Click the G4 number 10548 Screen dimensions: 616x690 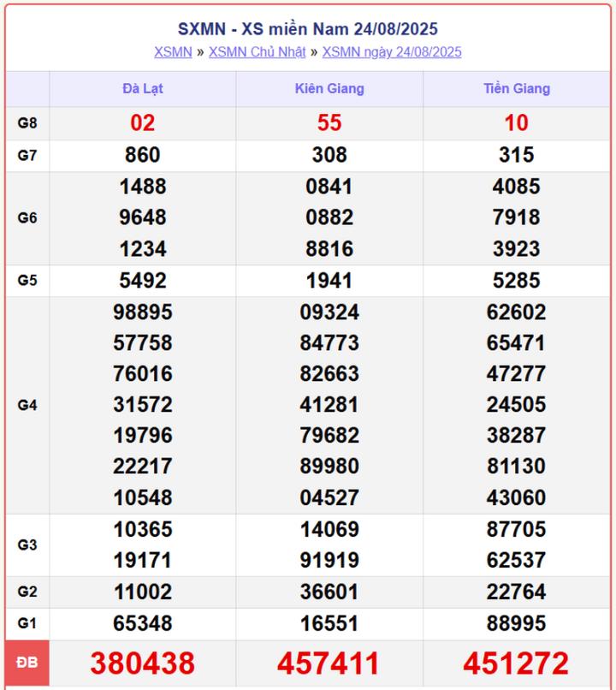[x=143, y=498]
